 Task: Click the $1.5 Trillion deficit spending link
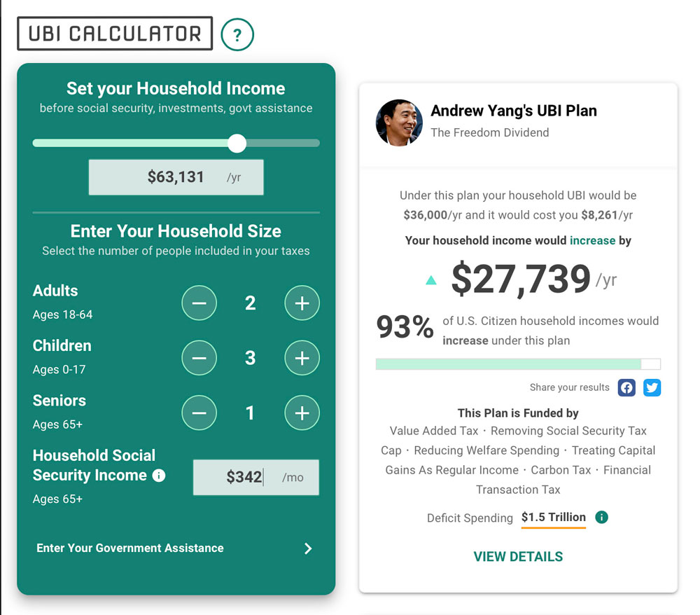554,517
